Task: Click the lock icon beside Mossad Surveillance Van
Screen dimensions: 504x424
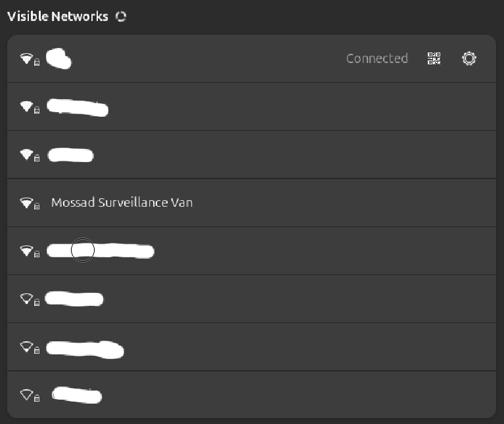Action: [37, 206]
